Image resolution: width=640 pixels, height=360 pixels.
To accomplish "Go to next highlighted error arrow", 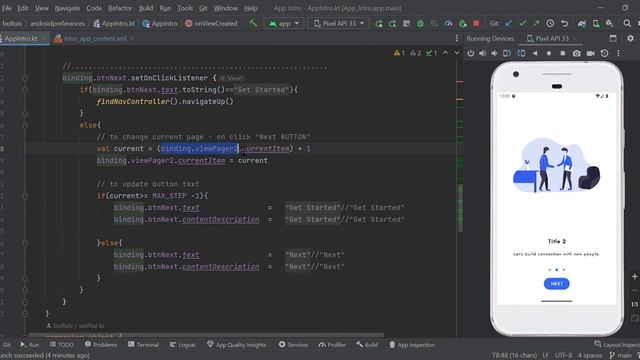I will tap(457, 53).
